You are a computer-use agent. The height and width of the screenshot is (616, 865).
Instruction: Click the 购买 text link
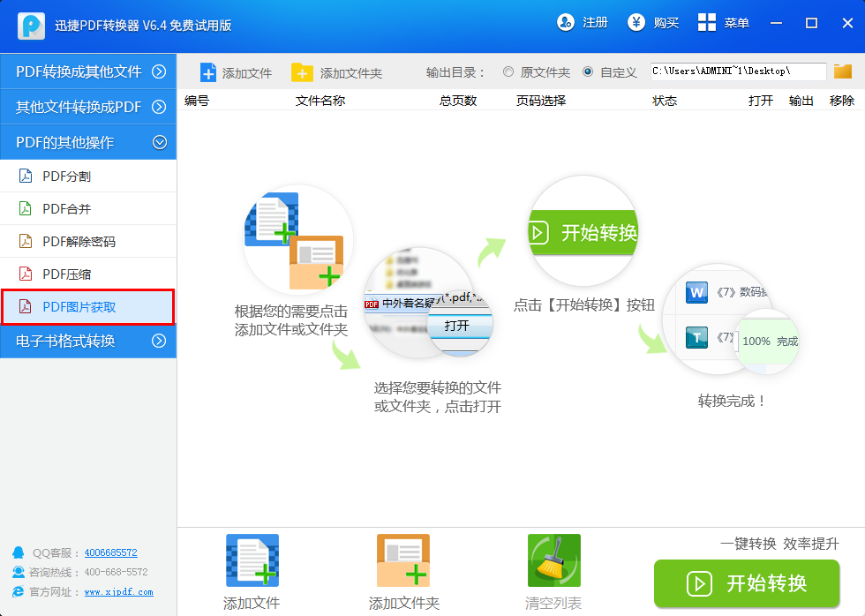(666, 23)
